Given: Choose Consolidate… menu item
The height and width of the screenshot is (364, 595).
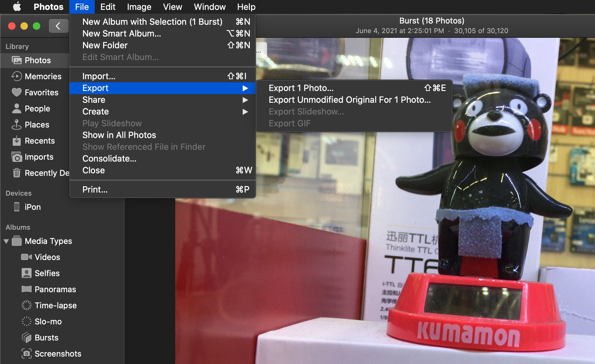Looking at the screenshot, I should coord(163,158).
